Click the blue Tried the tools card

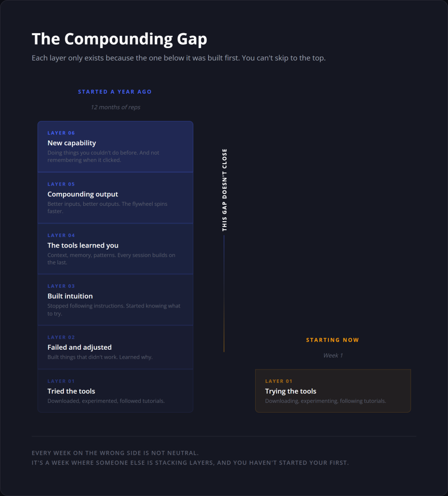115,391
